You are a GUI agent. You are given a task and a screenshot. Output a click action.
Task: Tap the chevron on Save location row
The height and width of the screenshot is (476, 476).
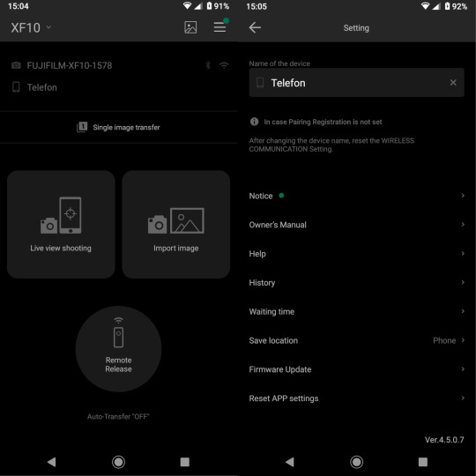(463, 340)
